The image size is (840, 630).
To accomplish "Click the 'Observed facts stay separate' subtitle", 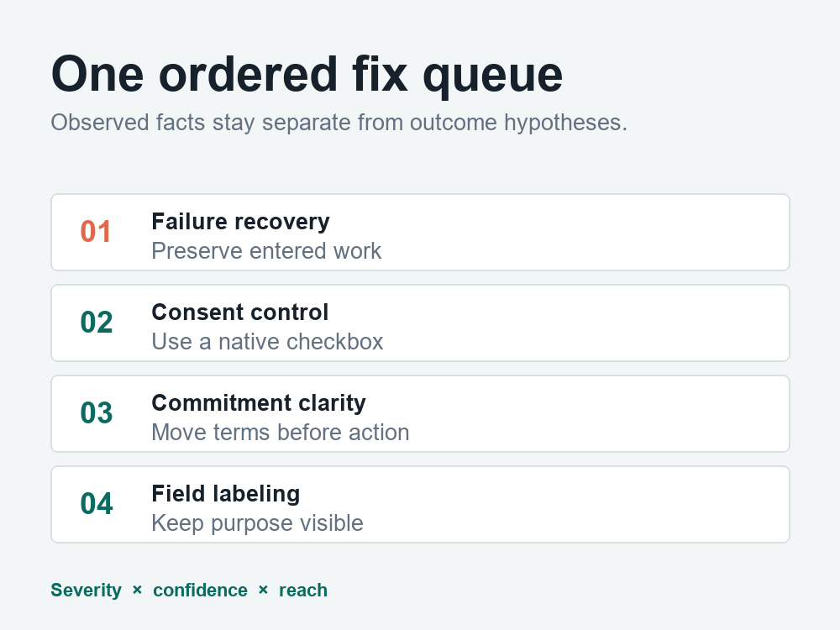I will [x=339, y=123].
